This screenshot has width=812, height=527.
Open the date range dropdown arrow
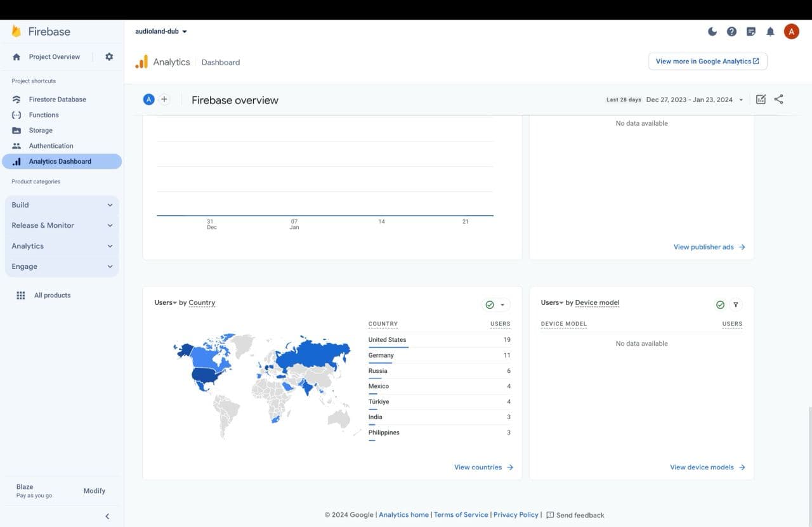point(740,100)
